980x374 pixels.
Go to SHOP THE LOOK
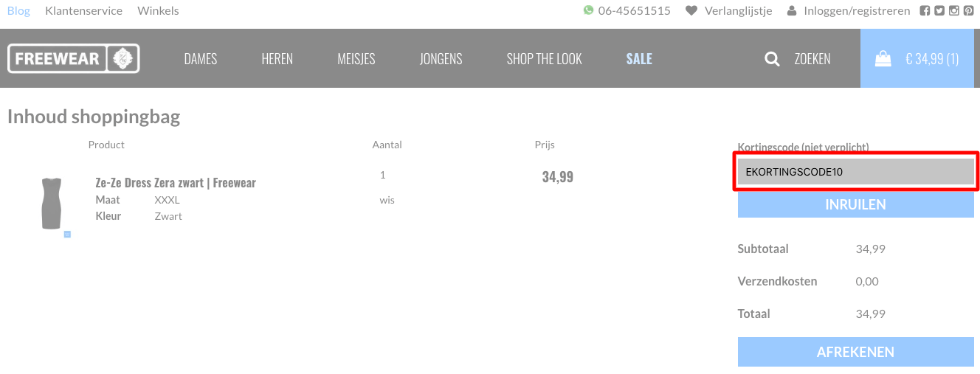(x=545, y=59)
